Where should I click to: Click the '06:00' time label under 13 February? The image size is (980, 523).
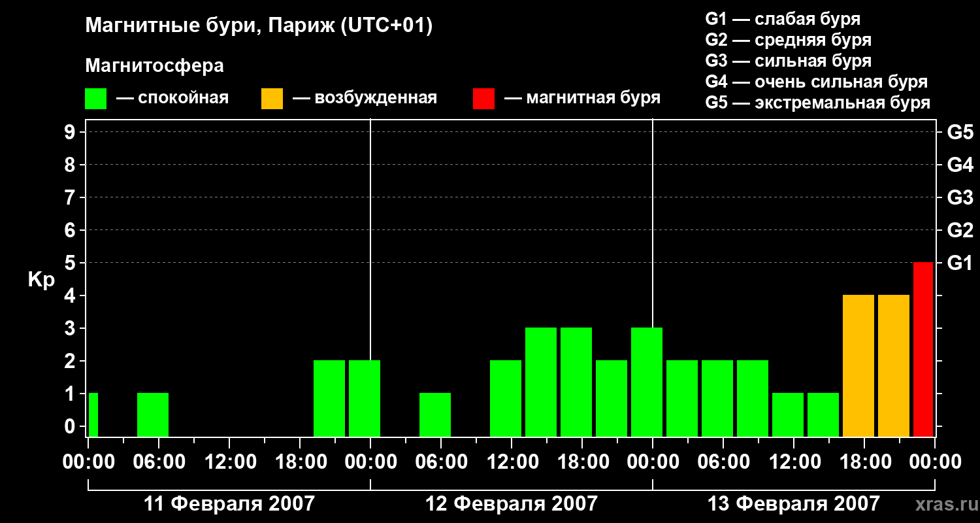(723, 462)
